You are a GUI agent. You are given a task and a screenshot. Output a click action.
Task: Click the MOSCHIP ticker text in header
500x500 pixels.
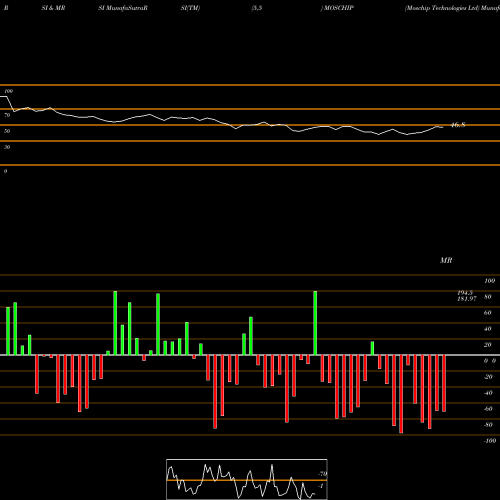(x=338, y=8)
